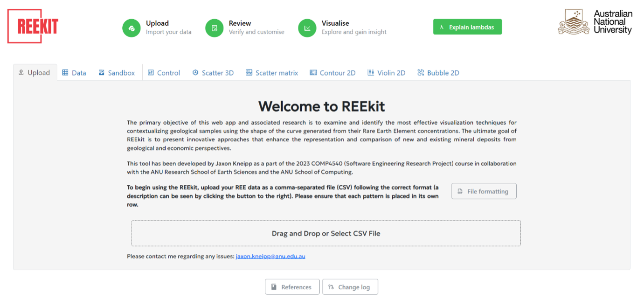This screenshot has height=306, width=644.
Task: Open the Contour 2D tab
Action: click(x=332, y=73)
